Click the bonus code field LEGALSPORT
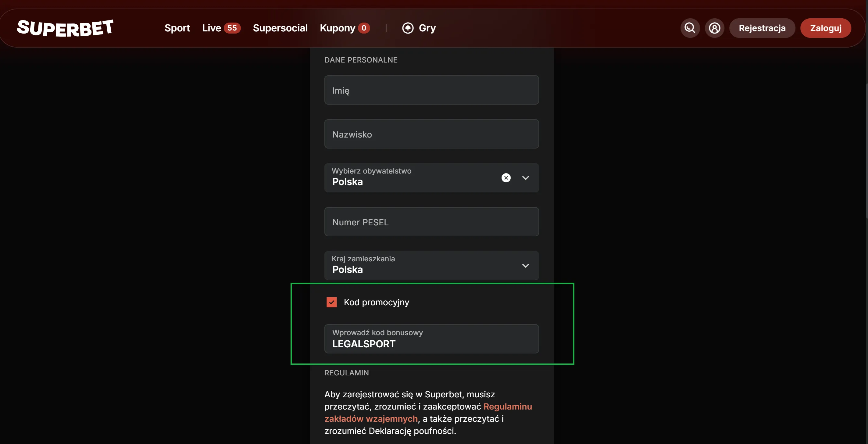The width and height of the screenshot is (868, 444). tap(431, 339)
